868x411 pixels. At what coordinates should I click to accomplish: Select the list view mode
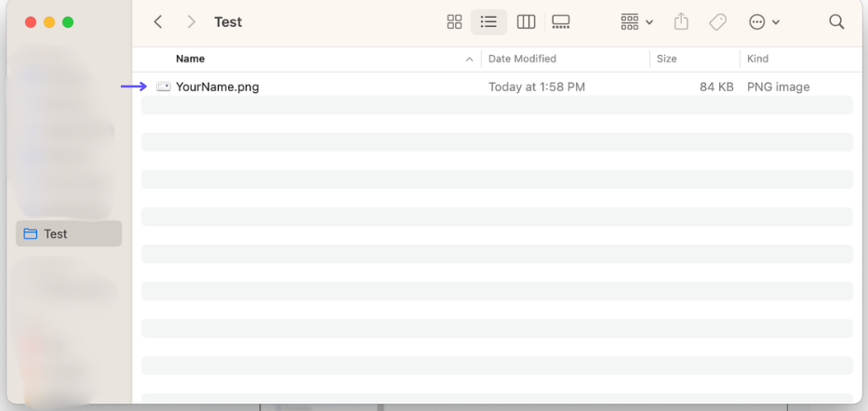(x=488, y=22)
